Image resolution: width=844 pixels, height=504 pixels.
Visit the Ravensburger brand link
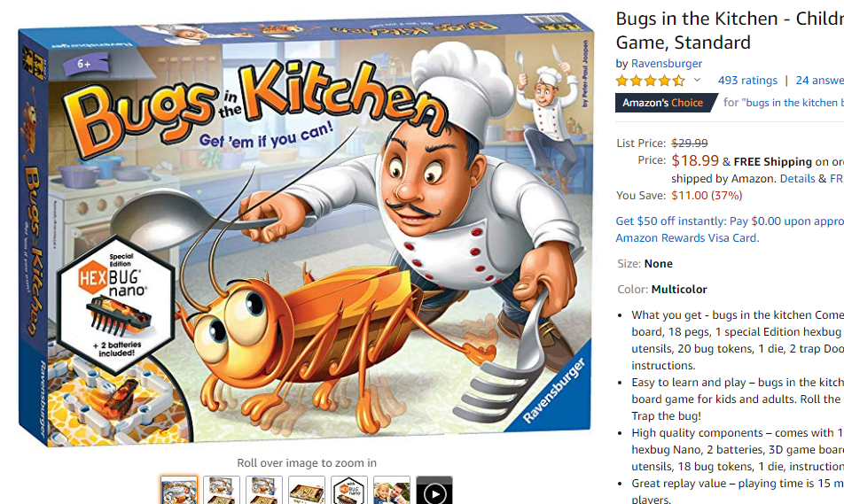[x=667, y=64]
